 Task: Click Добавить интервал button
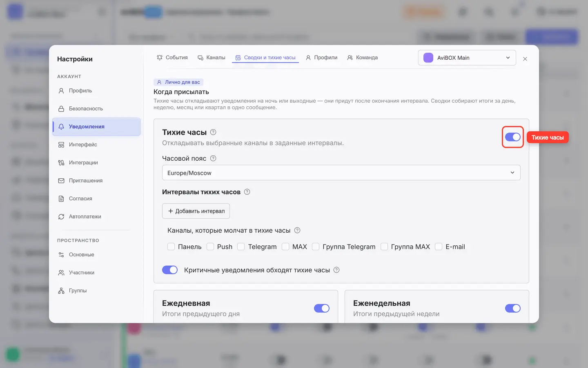[x=196, y=211]
